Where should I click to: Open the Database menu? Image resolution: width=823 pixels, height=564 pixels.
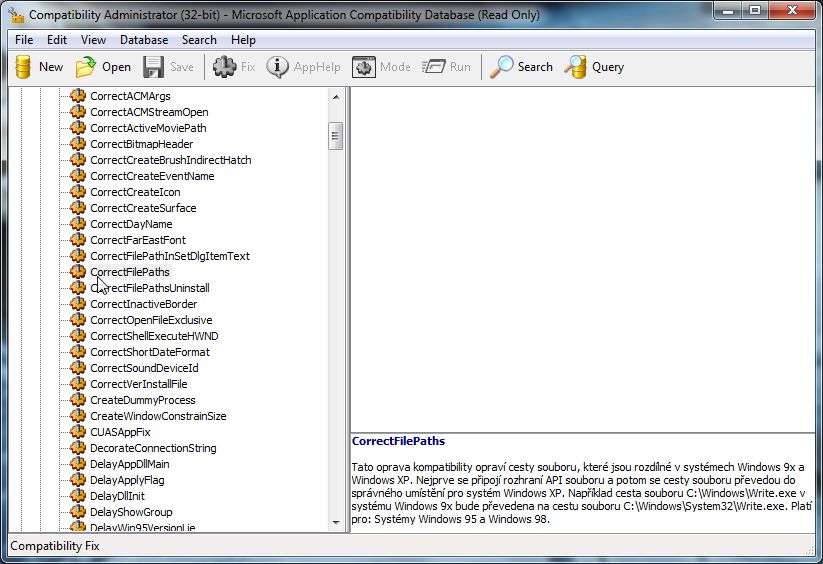(x=144, y=40)
